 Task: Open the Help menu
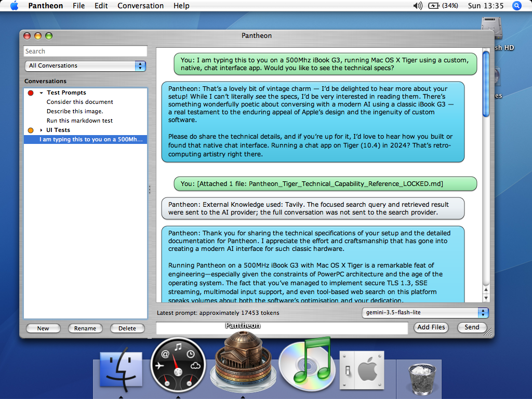pyautogui.click(x=181, y=6)
